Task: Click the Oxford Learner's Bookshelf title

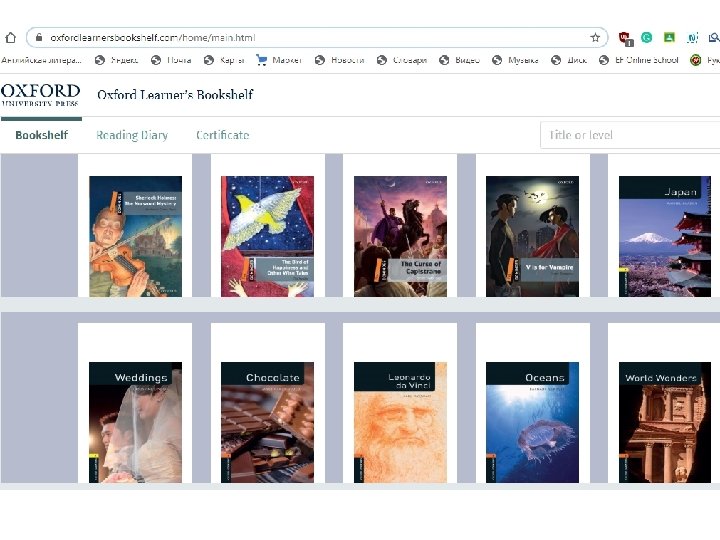Action: (175, 95)
